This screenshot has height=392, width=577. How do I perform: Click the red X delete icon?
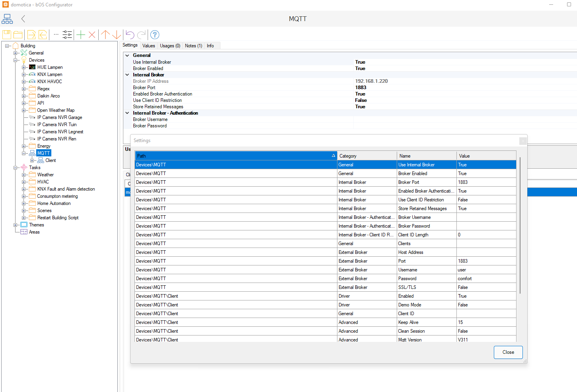click(92, 35)
